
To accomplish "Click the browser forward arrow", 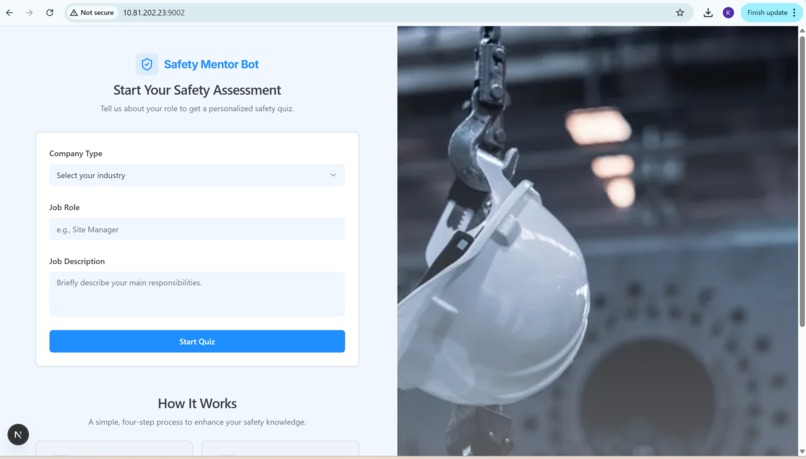I will click(x=29, y=13).
